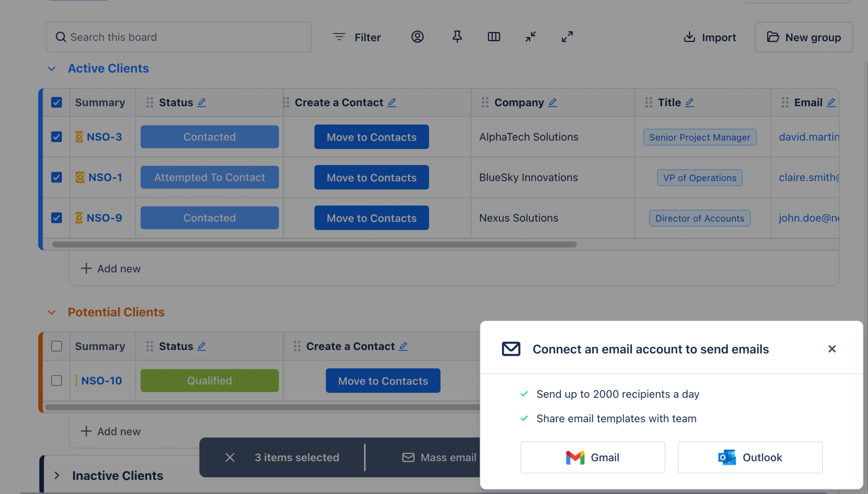This screenshot has height=494, width=868.
Task: Click pencil icon next to Company header
Action: point(553,102)
